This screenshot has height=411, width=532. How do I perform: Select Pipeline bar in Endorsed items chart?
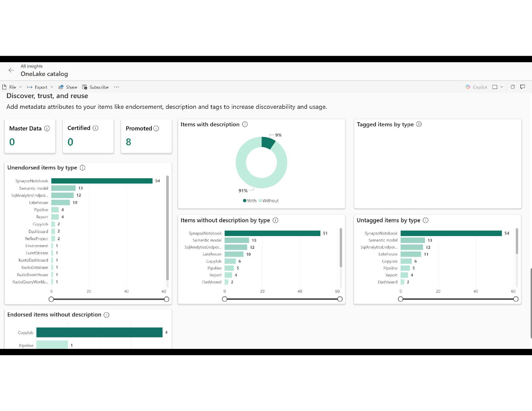[52, 345]
